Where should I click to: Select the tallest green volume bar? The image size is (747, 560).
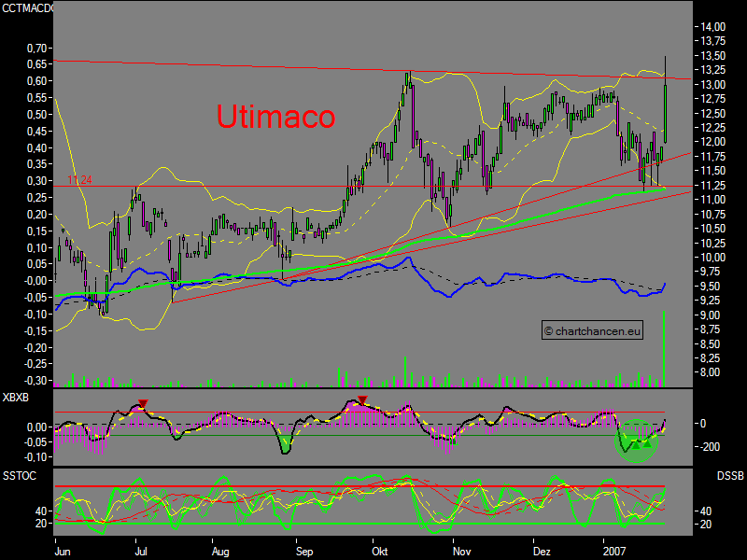point(663,350)
